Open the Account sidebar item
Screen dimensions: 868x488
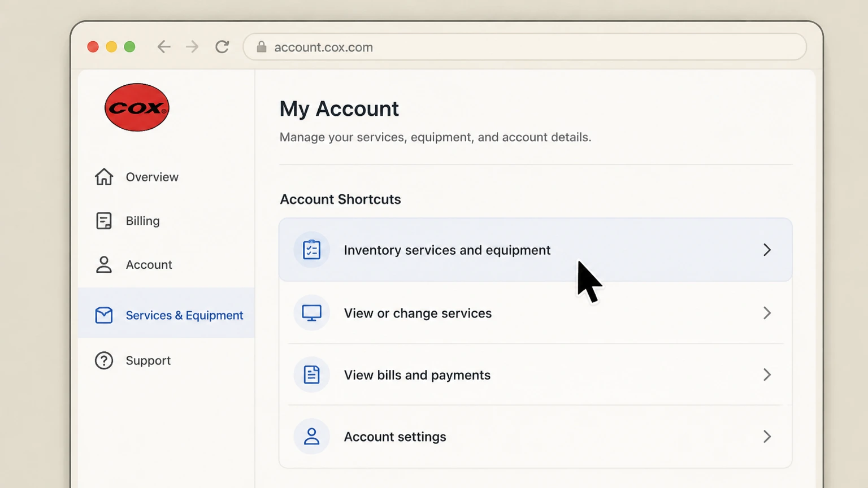click(x=166, y=264)
